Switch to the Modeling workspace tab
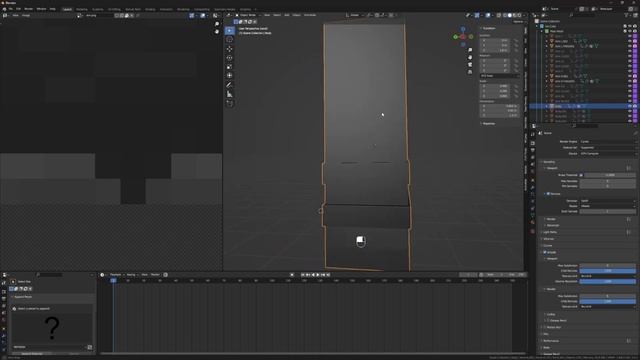This screenshot has width=640, height=360. pos(82,9)
